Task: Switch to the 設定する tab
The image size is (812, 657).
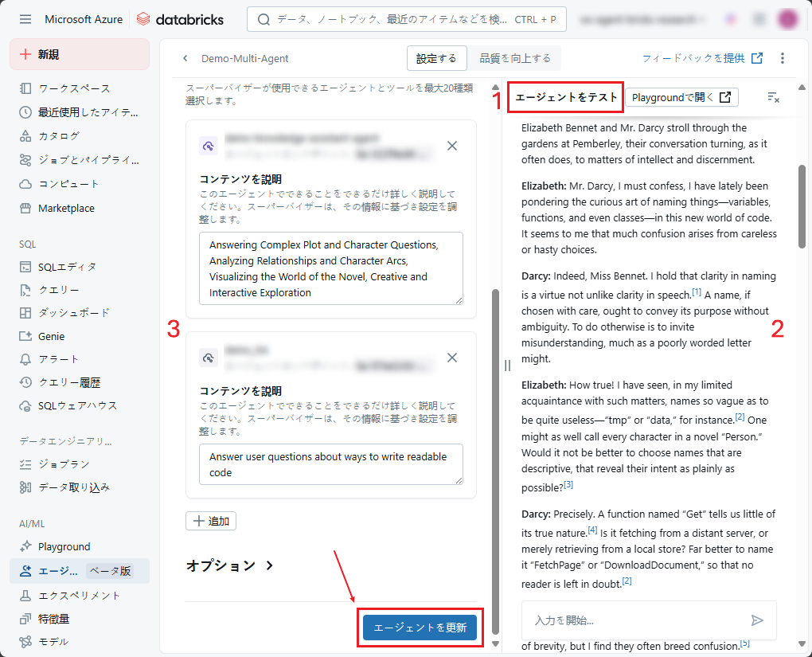Action: 436,59
